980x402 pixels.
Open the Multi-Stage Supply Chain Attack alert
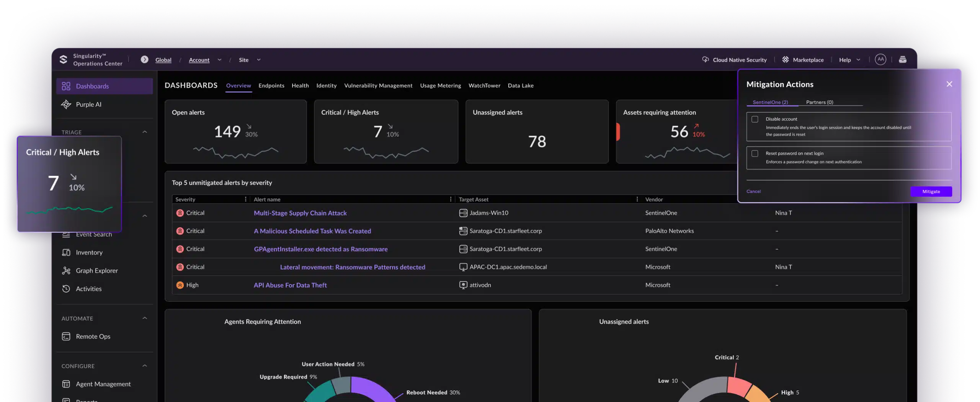click(x=300, y=213)
